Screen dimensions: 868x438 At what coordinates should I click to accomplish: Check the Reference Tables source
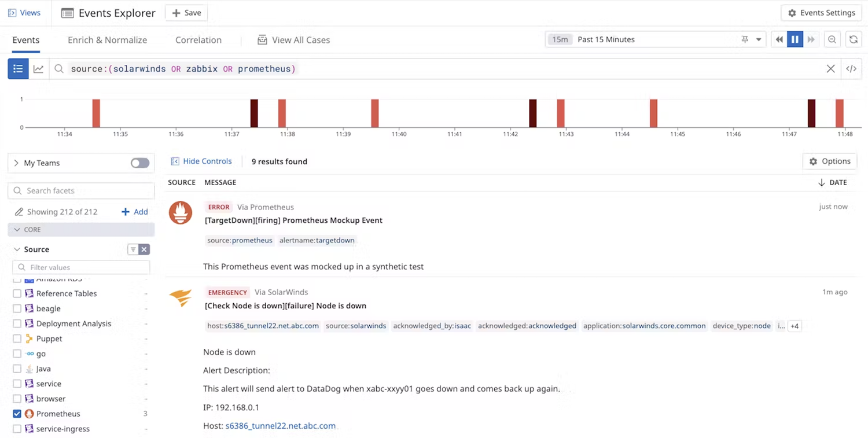[x=17, y=293]
